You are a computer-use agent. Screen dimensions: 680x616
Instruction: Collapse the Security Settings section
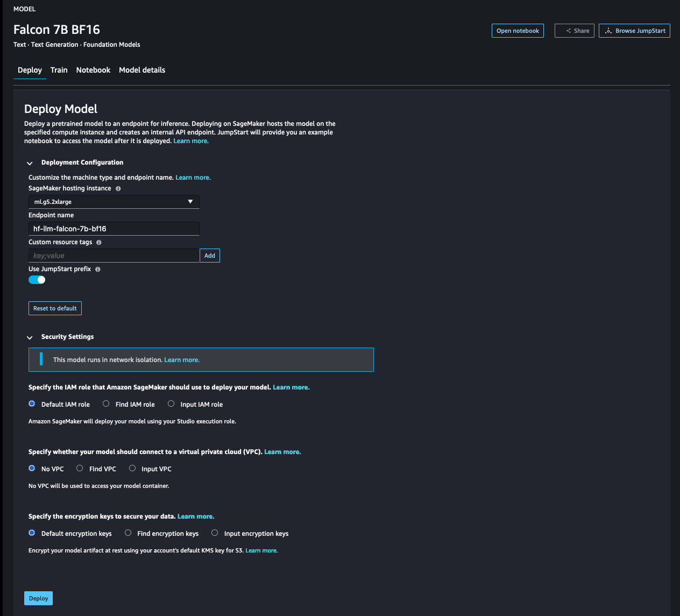pos(30,337)
